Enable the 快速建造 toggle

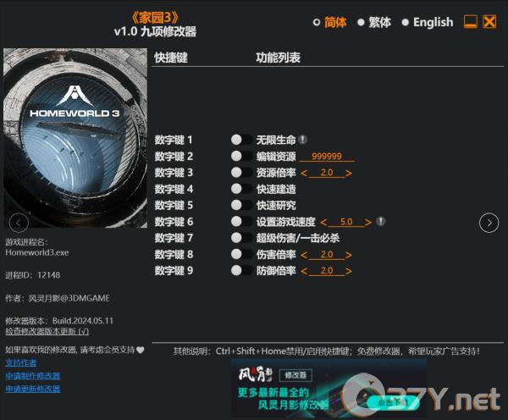(x=241, y=189)
